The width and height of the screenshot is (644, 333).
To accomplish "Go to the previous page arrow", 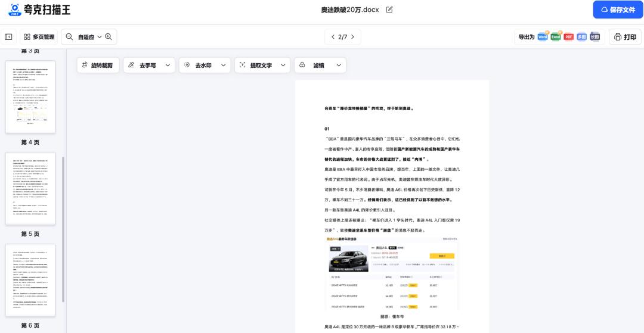I will tap(333, 37).
